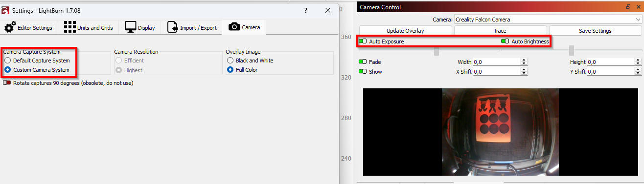Image resolution: width=644 pixels, height=184 pixels.
Task: Open the Creality Falcon Camera dropdown
Action: [x=547, y=20]
